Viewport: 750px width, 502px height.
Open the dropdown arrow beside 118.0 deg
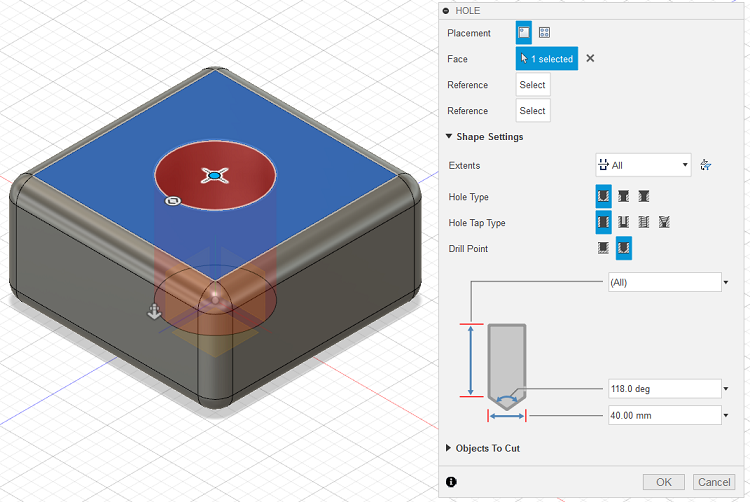(x=726, y=389)
